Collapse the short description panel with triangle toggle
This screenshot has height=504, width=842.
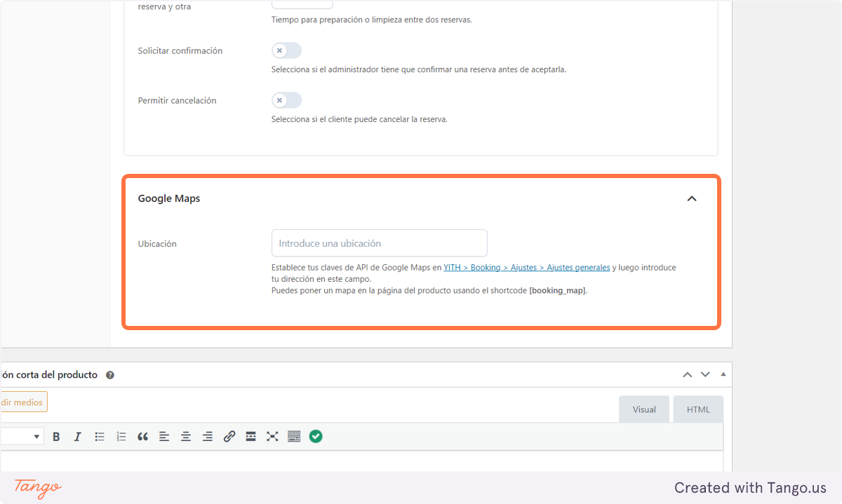(x=723, y=374)
